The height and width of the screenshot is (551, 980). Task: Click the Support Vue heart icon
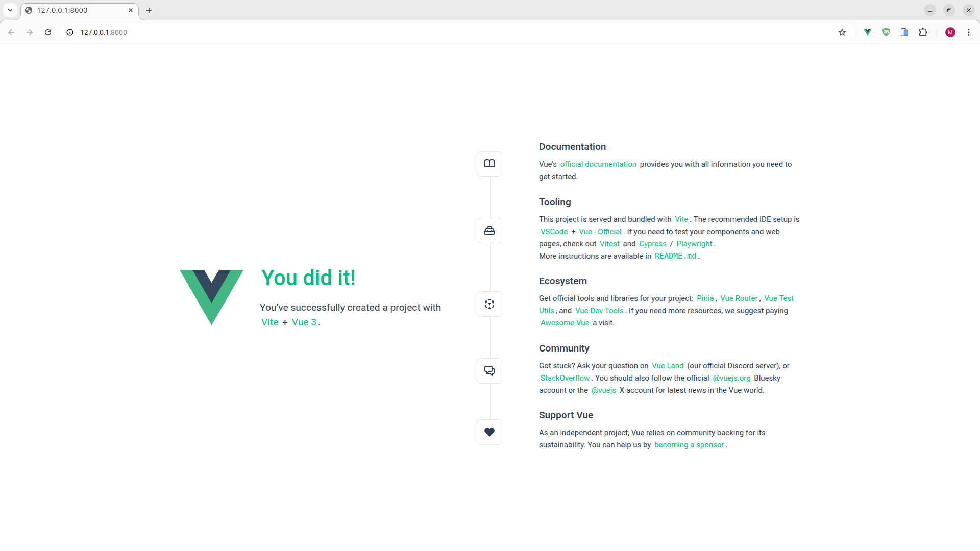coord(489,432)
